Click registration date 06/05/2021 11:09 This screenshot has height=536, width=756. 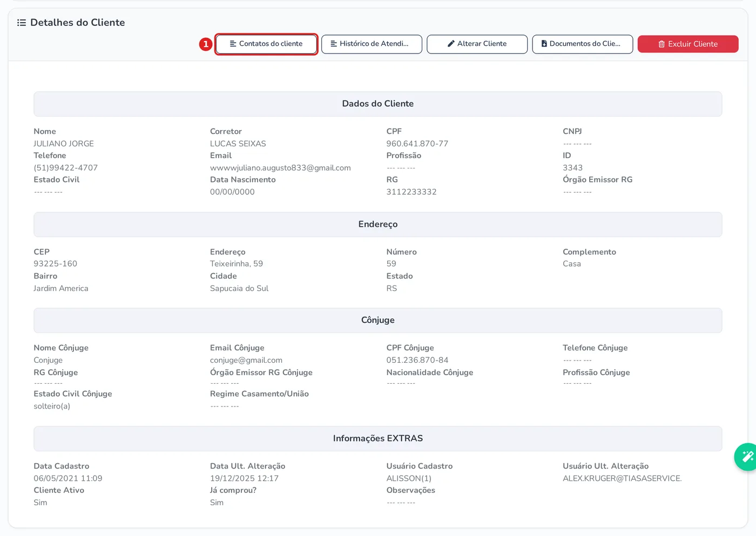pos(68,478)
